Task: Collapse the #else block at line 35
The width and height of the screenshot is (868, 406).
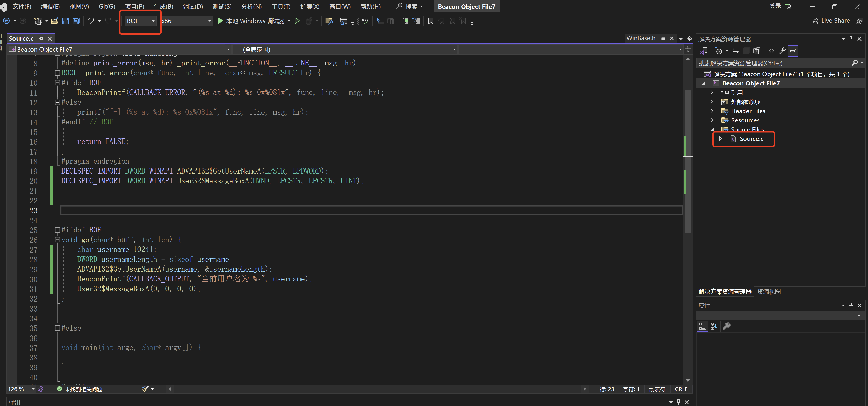Action: tap(57, 328)
